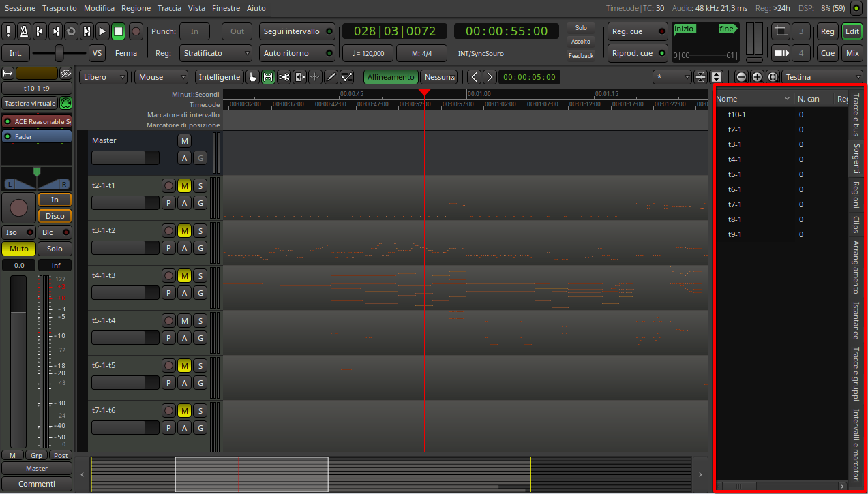
Task: Click the Mix window button
Action: [x=852, y=53]
